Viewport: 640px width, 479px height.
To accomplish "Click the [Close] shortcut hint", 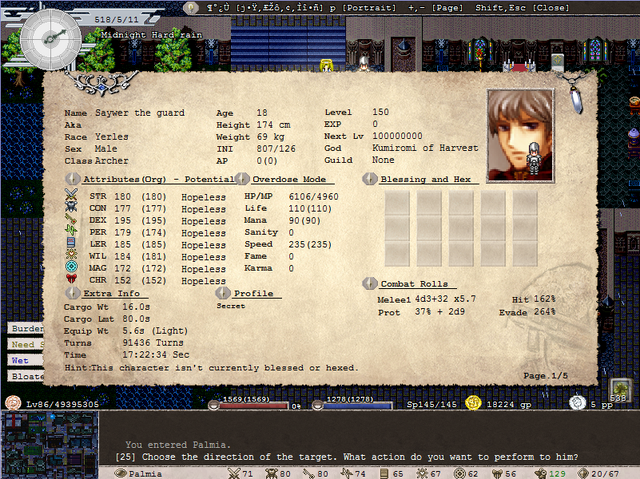I will (x=550, y=8).
